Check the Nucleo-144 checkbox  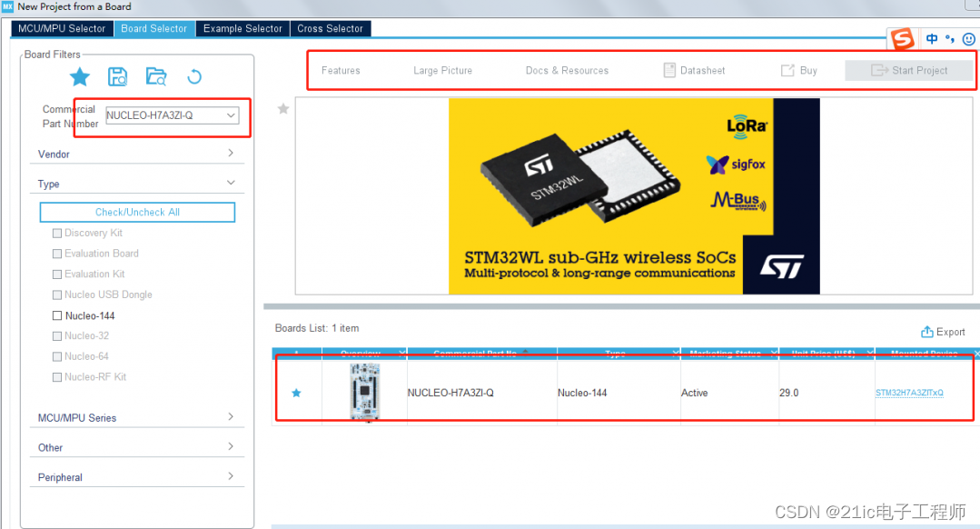click(x=57, y=315)
